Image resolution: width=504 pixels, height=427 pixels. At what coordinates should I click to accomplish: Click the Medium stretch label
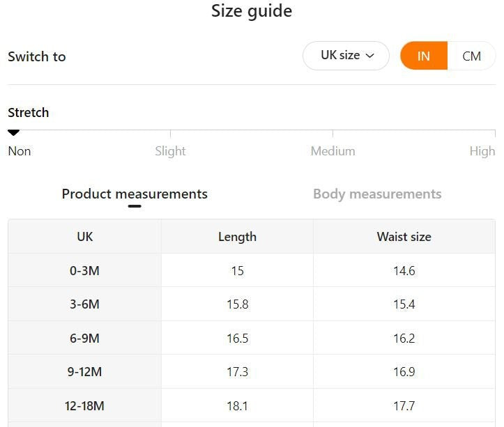tap(333, 151)
